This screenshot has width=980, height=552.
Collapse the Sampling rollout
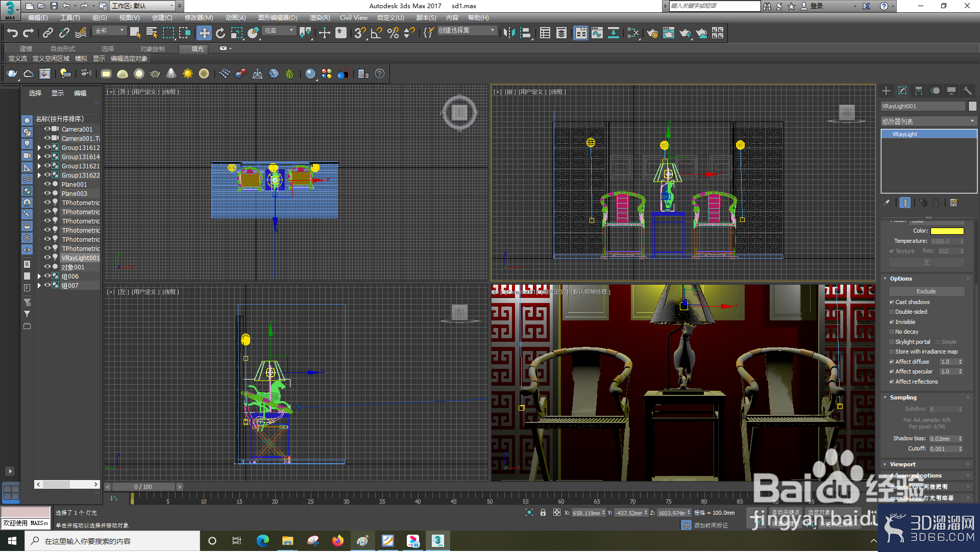coord(903,397)
